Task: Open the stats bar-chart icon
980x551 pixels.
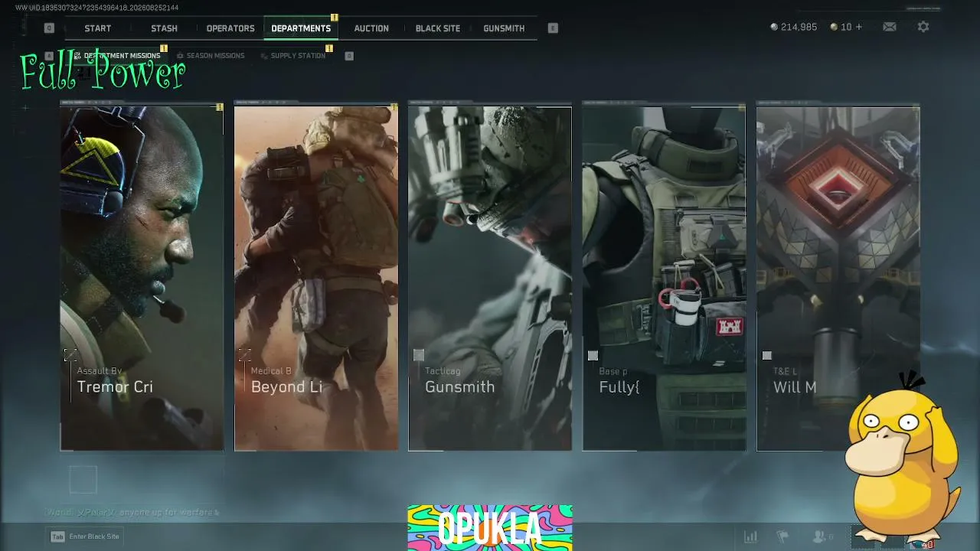Action: [751, 536]
